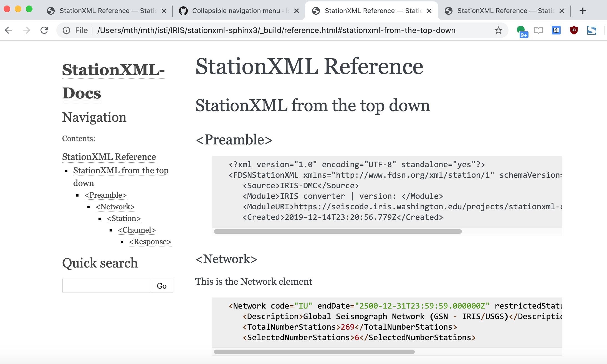The image size is (607, 364).
Task: Open the <Preamble> sidebar link
Action: coord(106,195)
